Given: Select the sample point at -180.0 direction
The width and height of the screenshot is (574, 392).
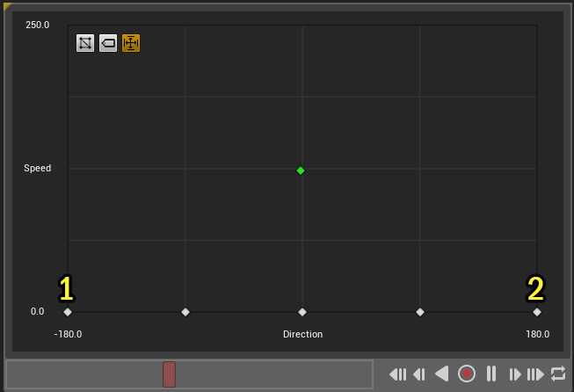Looking at the screenshot, I should click(68, 312).
